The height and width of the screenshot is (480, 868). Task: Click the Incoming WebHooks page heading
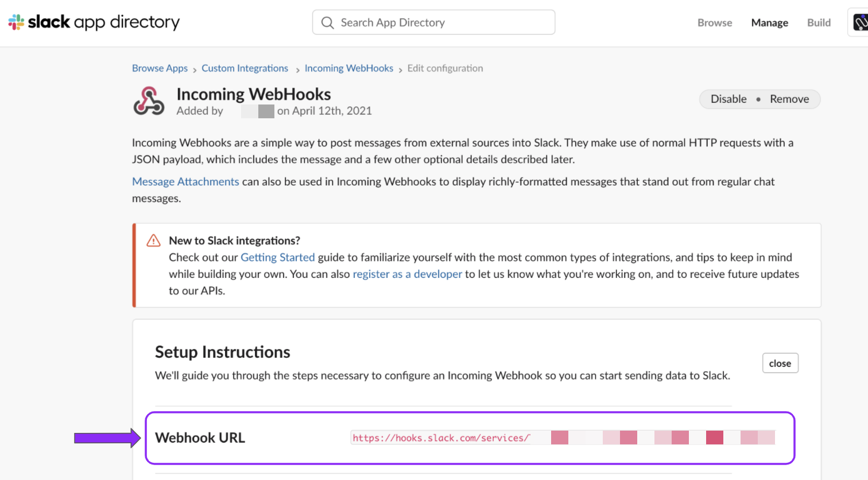[x=254, y=94]
